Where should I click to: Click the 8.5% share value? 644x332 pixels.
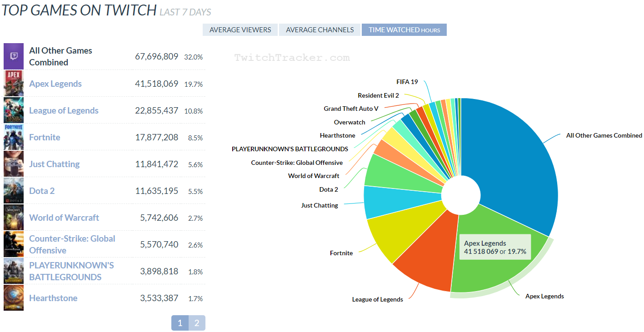click(195, 138)
